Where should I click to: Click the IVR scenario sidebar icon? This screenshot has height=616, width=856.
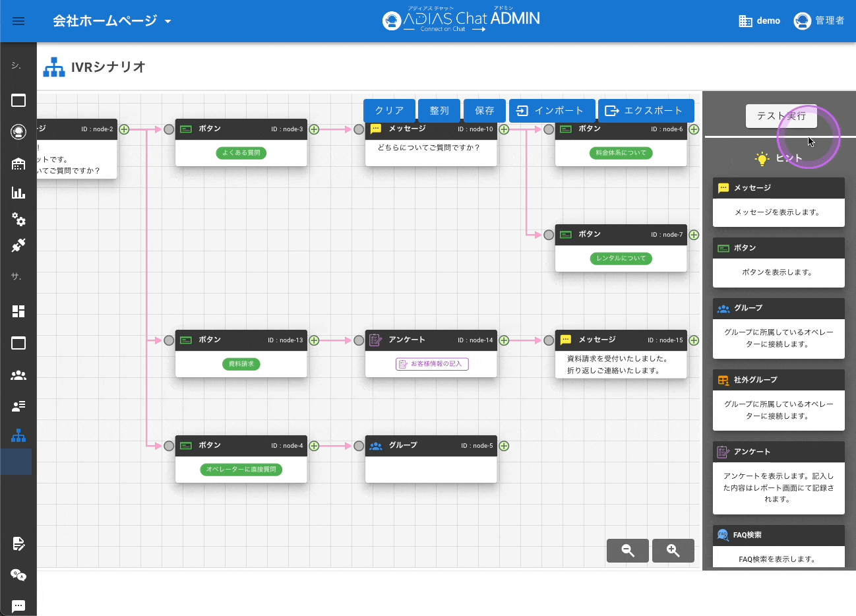(x=18, y=435)
